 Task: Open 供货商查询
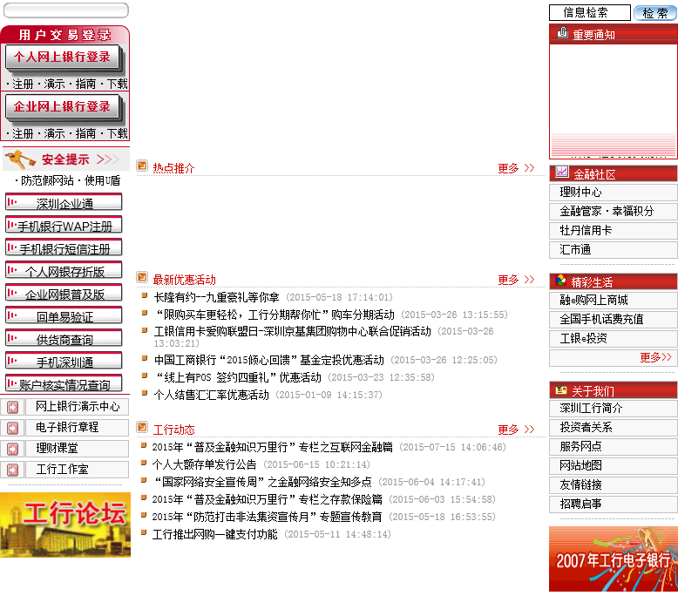[x=64, y=337]
